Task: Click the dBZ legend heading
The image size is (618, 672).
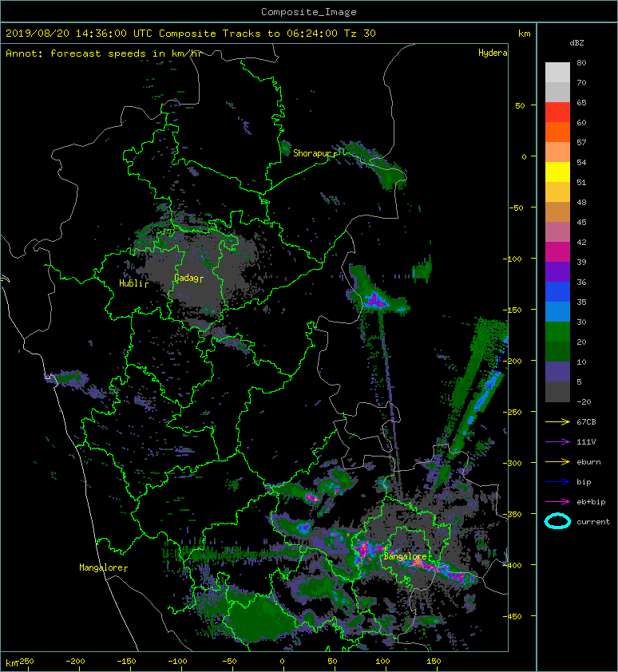Action: point(576,43)
